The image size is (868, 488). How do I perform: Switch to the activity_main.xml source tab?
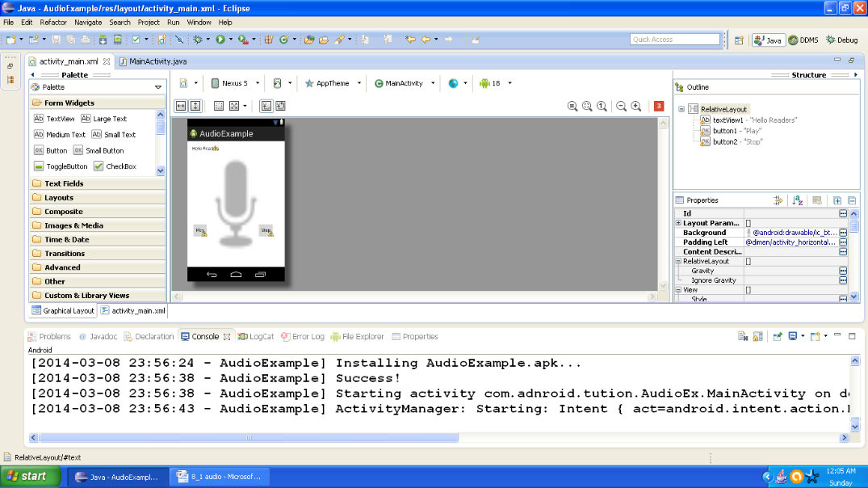(133, 311)
